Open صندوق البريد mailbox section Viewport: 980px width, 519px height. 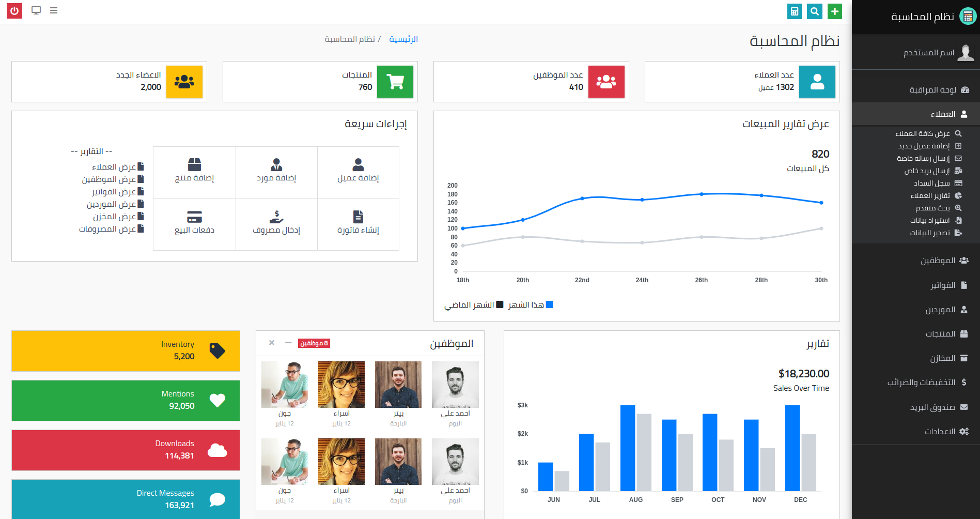point(916,407)
